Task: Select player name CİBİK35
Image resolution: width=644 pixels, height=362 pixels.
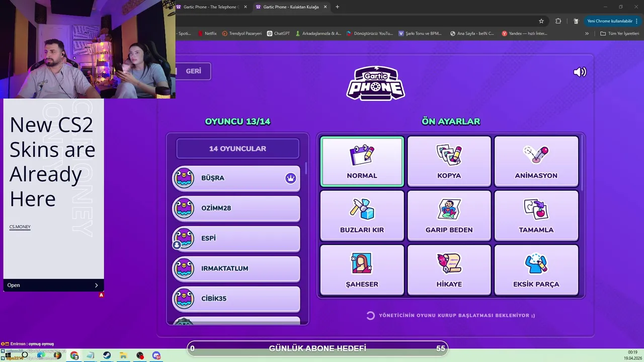Action: click(x=214, y=299)
